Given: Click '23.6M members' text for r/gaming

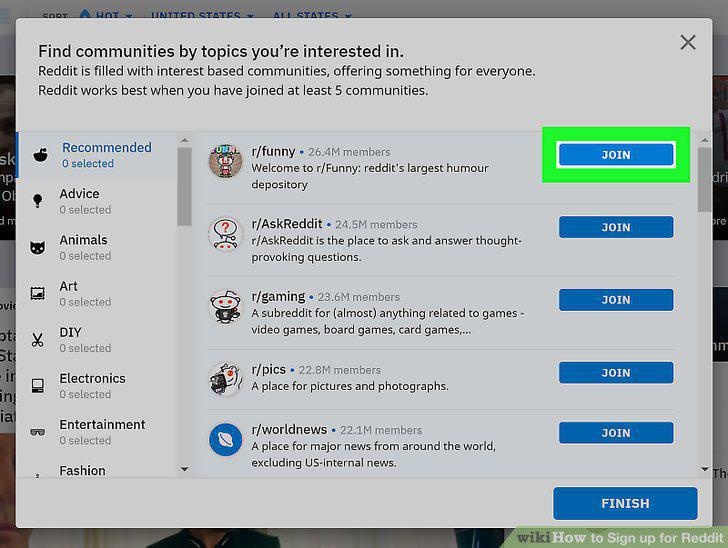Looking at the screenshot, I should 358,297.
